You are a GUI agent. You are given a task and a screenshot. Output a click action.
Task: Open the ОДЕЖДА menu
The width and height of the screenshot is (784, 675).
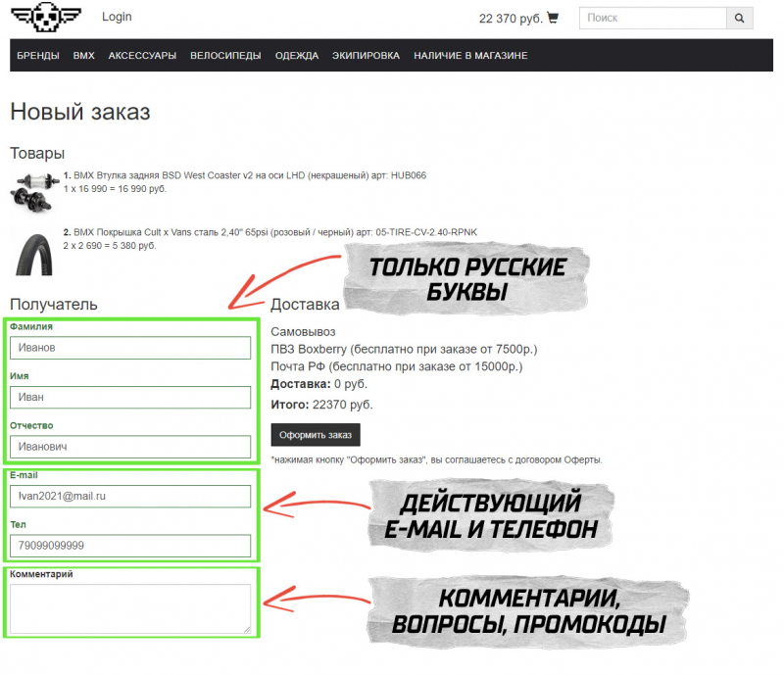[x=297, y=56]
